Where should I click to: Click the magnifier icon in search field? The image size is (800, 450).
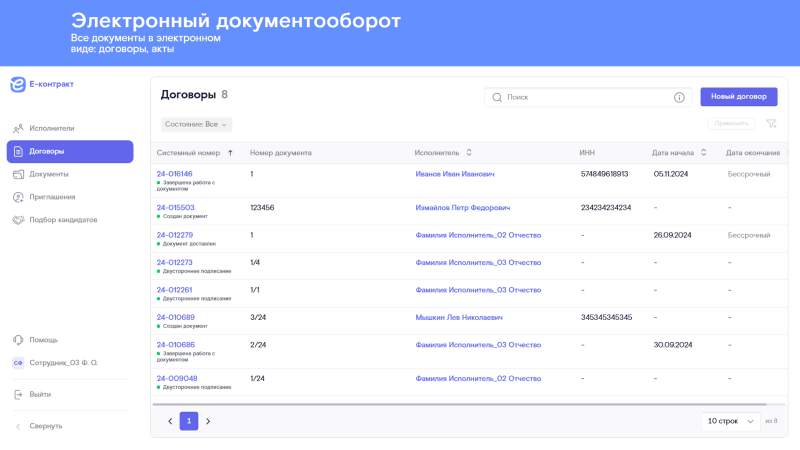(x=497, y=97)
